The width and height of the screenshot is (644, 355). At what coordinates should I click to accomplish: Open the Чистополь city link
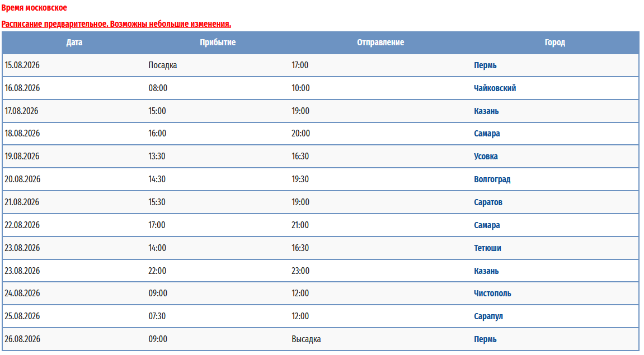492,294
